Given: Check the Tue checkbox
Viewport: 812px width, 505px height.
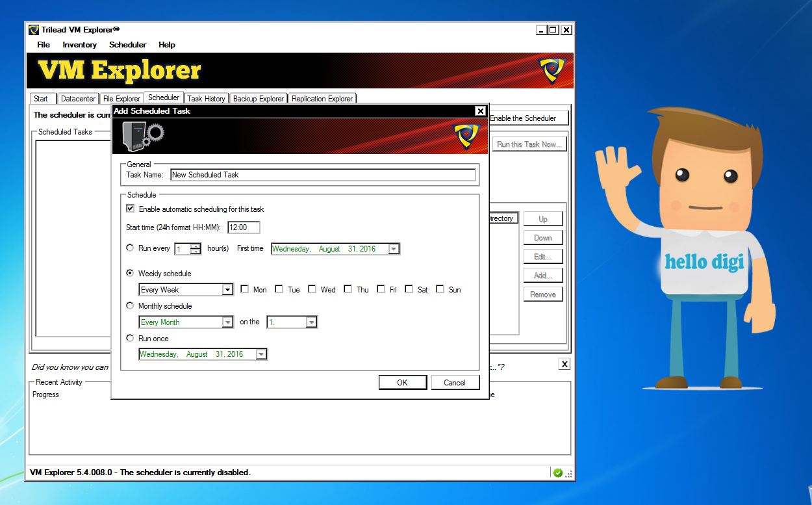Looking at the screenshot, I should click(279, 289).
